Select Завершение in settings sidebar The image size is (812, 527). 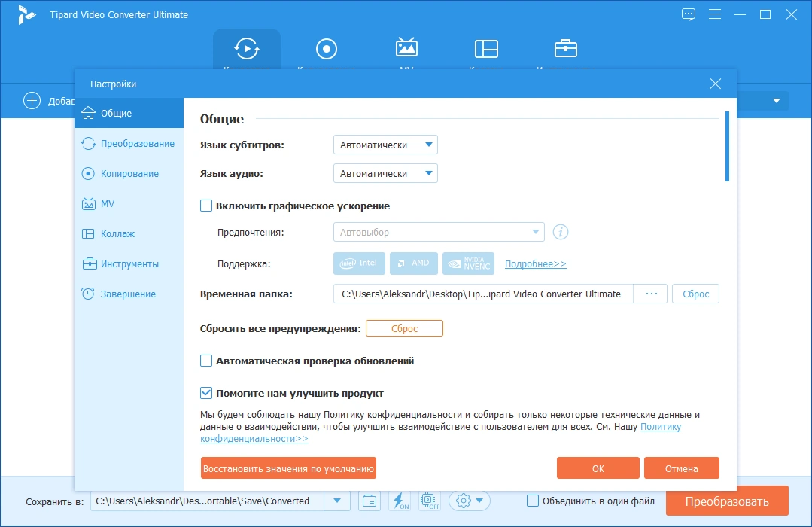click(129, 294)
